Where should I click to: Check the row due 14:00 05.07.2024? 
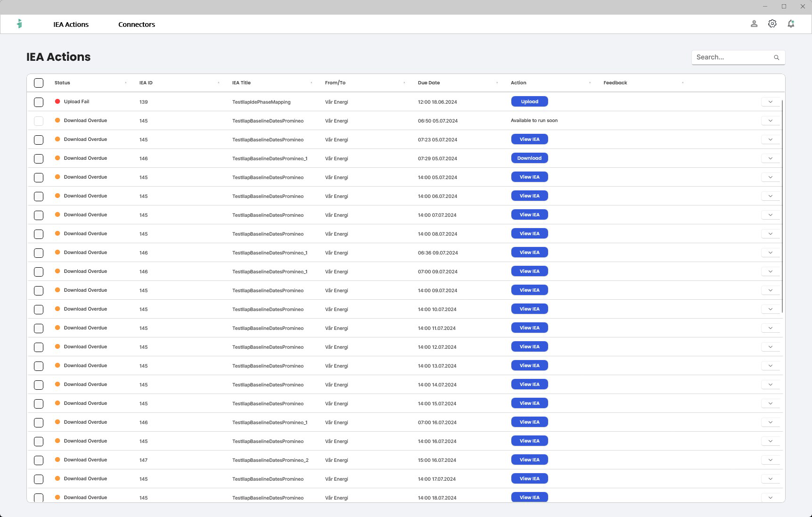39,177
